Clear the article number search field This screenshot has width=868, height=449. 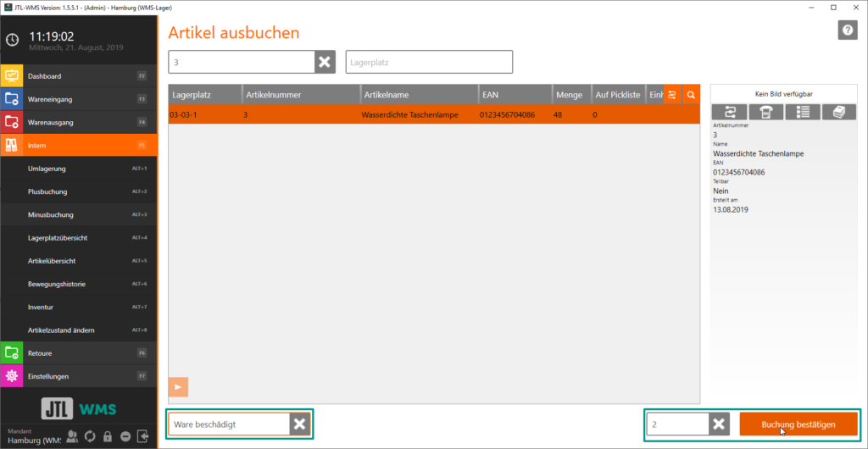point(325,63)
